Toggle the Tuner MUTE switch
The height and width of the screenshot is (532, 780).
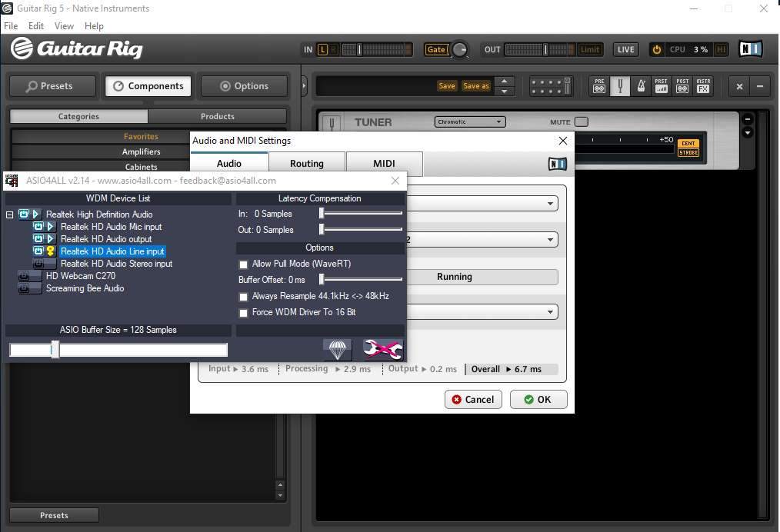click(581, 121)
